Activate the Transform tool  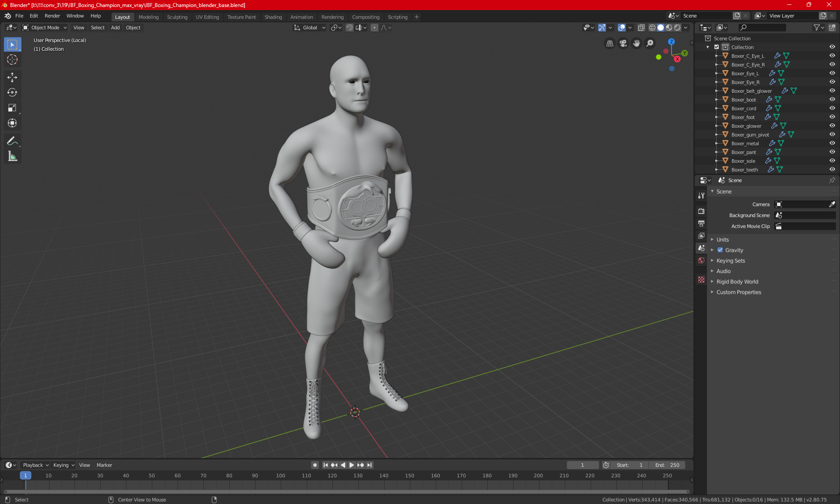pos(12,123)
